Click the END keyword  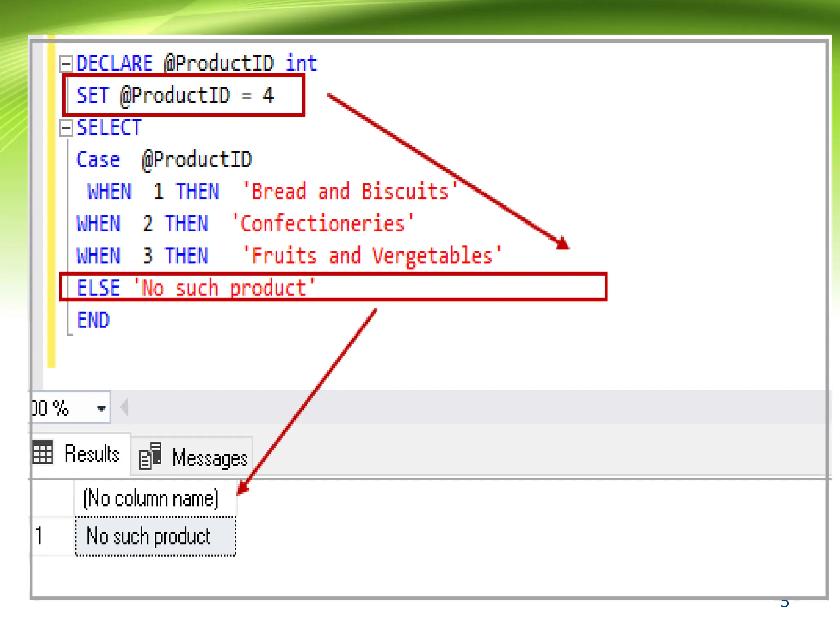(x=94, y=320)
